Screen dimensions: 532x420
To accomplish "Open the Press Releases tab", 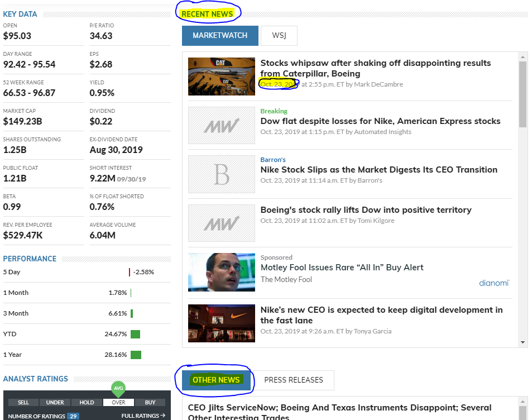I will point(294,380).
